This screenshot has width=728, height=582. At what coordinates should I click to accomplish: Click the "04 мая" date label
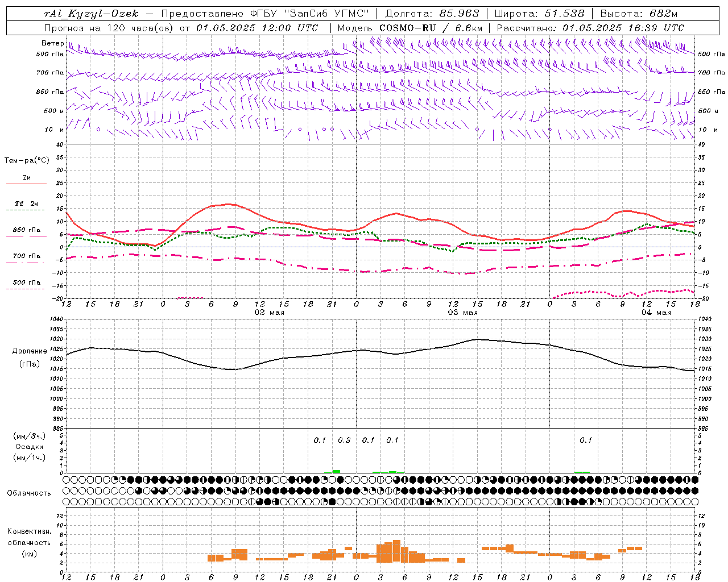tap(656, 313)
